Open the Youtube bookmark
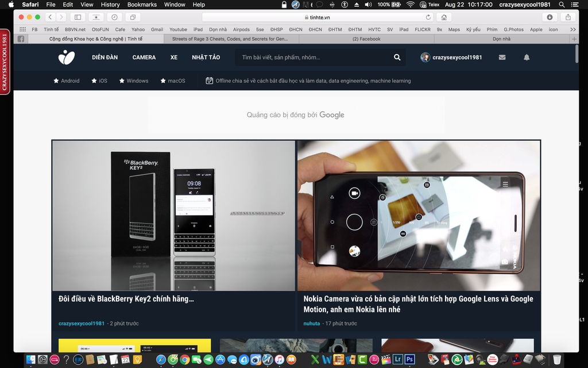The height and width of the screenshot is (368, 588). [178, 29]
